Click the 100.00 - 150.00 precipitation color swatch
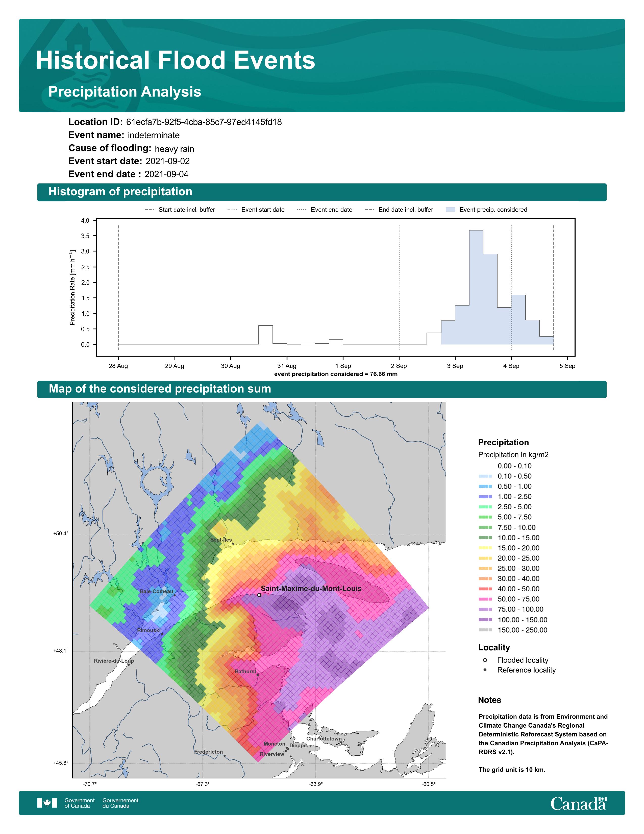The width and height of the screenshot is (644, 834). point(485,620)
